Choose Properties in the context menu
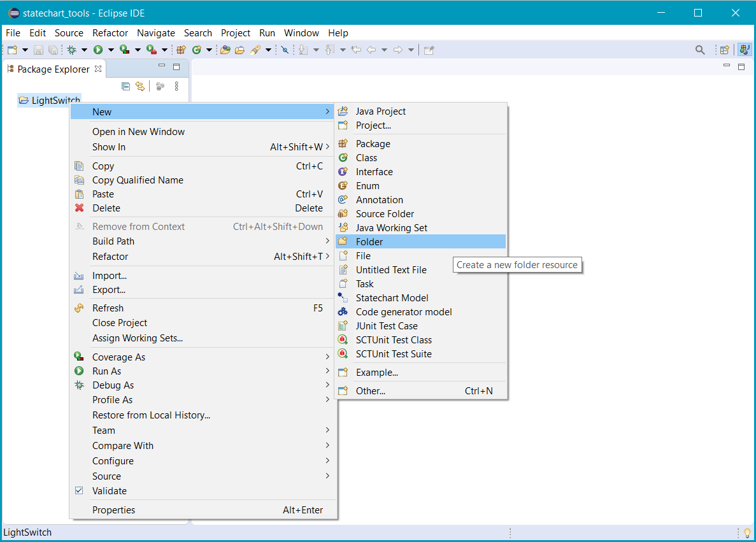 tap(203, 510)
